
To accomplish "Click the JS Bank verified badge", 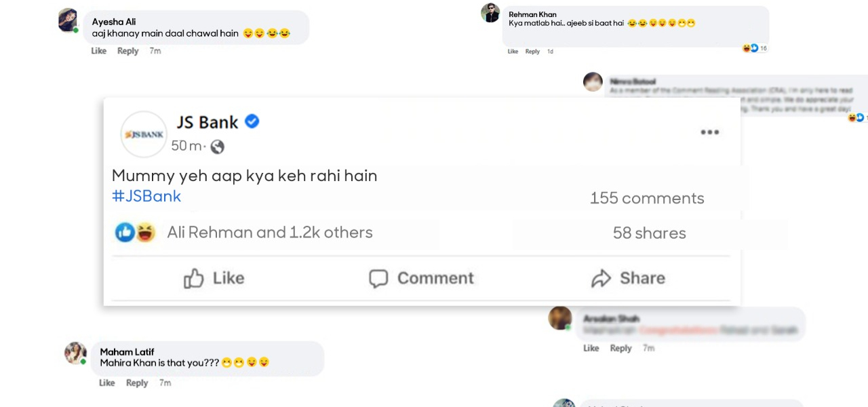I will click(x=252, y=121).
